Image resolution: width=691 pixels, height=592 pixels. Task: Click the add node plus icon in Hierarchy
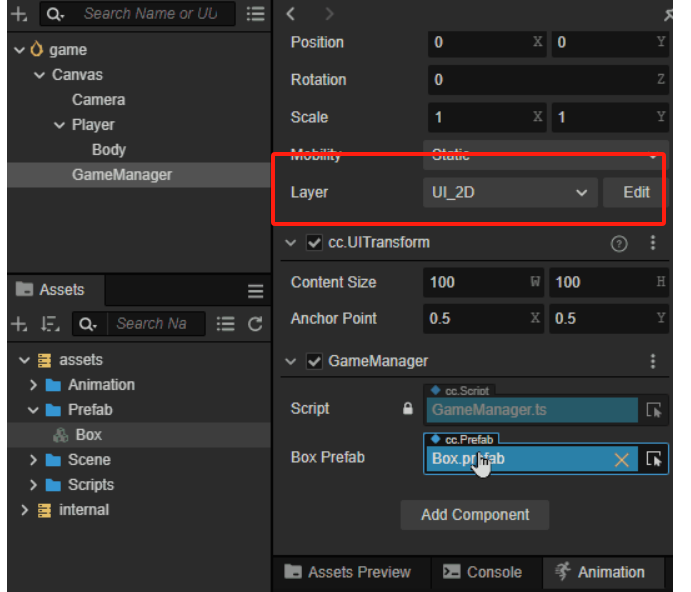pos(19,14)
